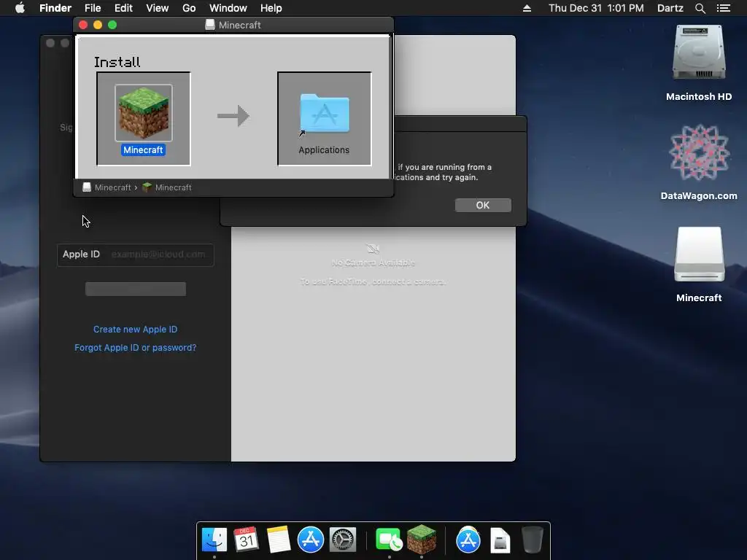This screenshot has width=747, height=560.
Task: Click Forgot Apple ID or password link
Action: [x=135, y=348]
